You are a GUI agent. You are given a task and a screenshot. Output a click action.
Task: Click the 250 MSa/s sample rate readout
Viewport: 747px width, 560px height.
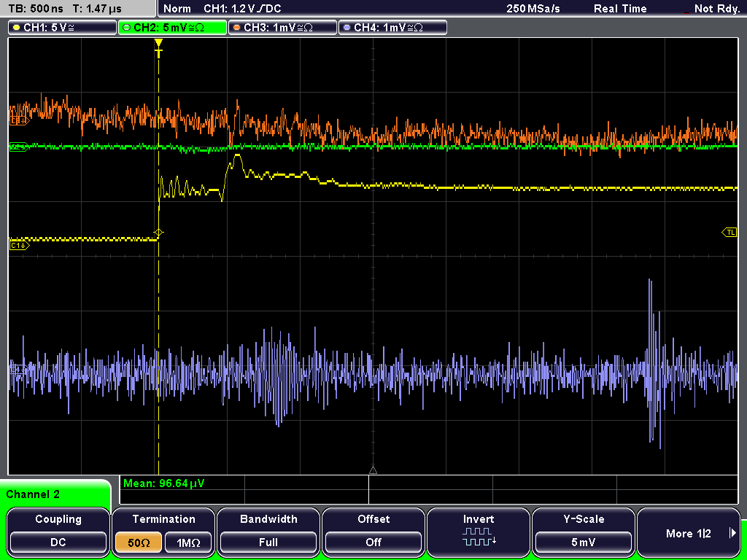(x=533, y=9)
